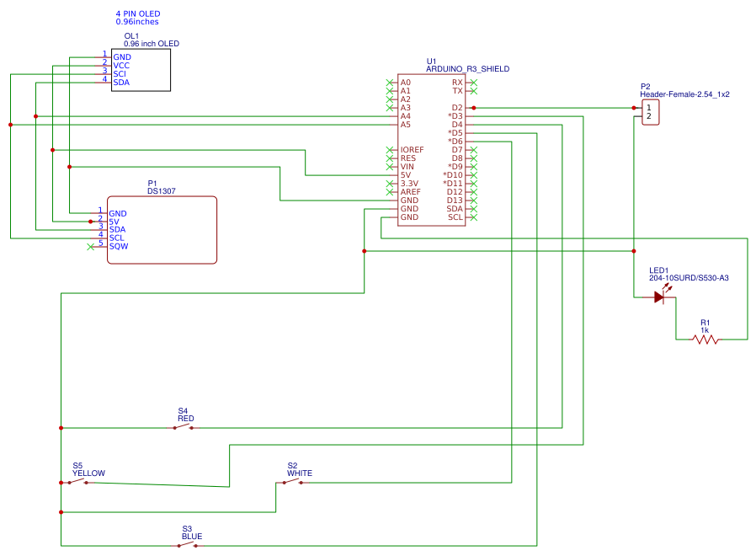Click the "204-10SURD/S530-A3" part label
The image size is (756, 556).
689,278
